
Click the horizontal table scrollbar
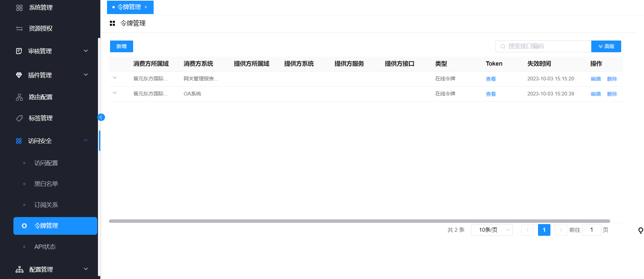point(359,221)
